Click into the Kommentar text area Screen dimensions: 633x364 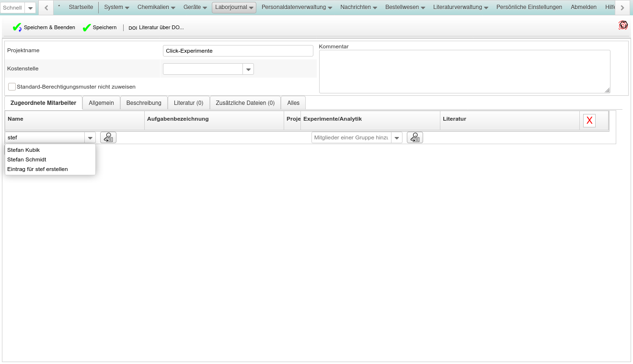pyautogui.click(x=464, y=71)
